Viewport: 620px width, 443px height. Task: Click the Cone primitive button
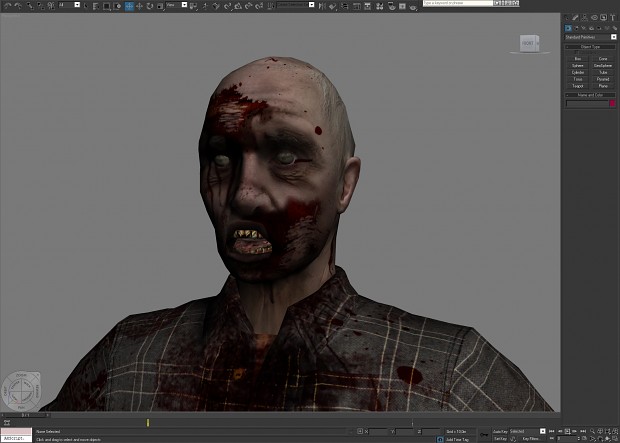tap(603, 59)
